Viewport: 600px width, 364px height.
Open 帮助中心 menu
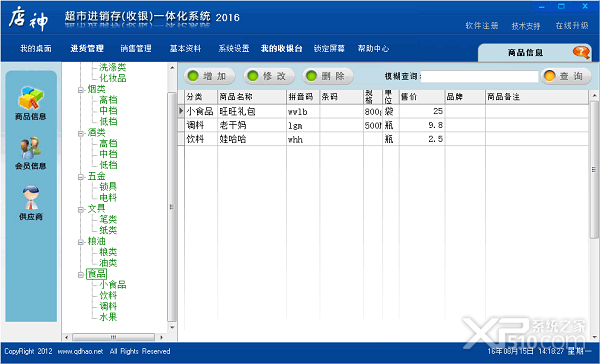coord(373,49)
